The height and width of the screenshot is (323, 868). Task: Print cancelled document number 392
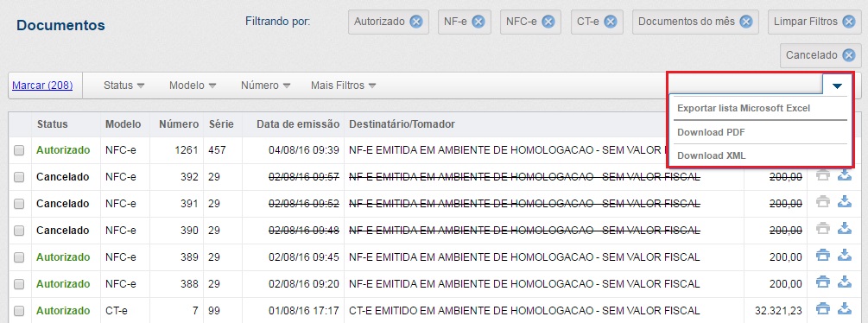[823, 176]
